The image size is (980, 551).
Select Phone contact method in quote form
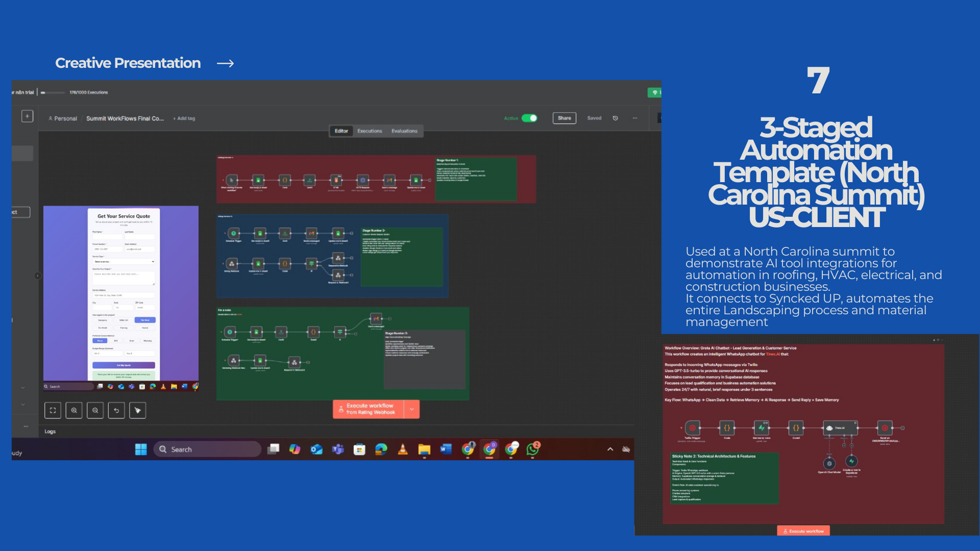(x=100, y=340)
